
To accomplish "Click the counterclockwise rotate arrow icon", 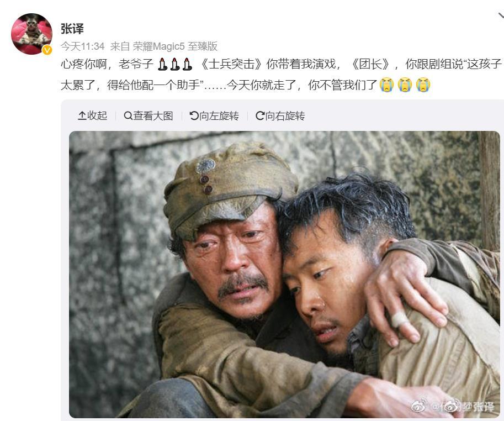I will click(194, 115).
